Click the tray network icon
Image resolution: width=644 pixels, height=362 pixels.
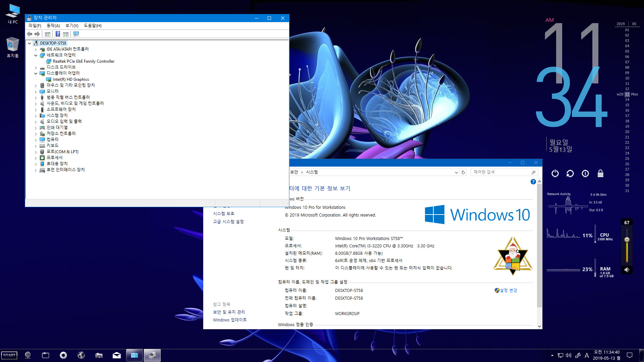click(x=560, y=355)
